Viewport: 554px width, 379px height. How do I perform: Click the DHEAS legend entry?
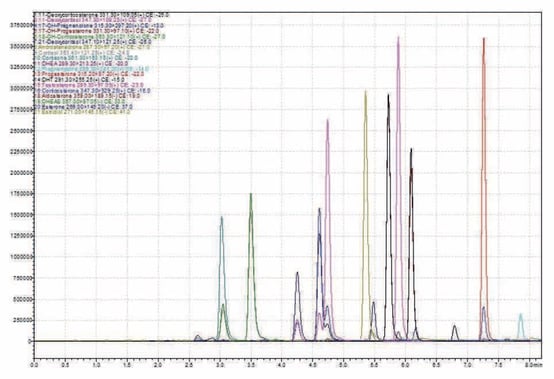click(x=79, y=101)
